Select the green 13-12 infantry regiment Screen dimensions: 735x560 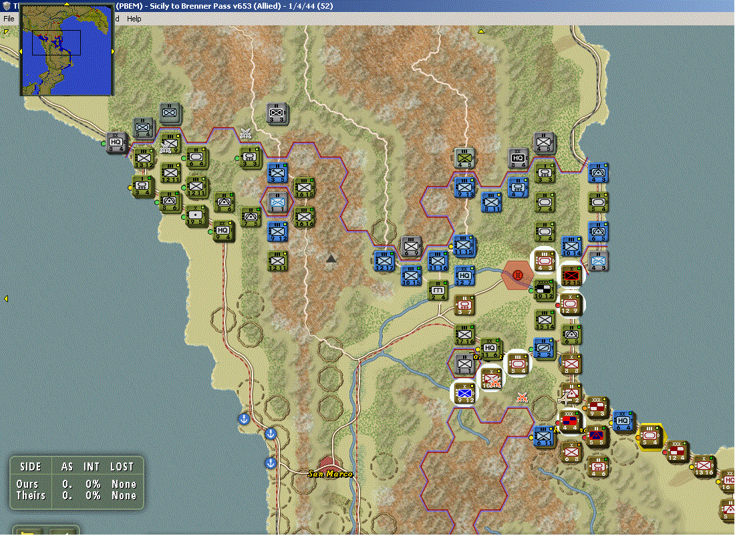coord(144,158)
